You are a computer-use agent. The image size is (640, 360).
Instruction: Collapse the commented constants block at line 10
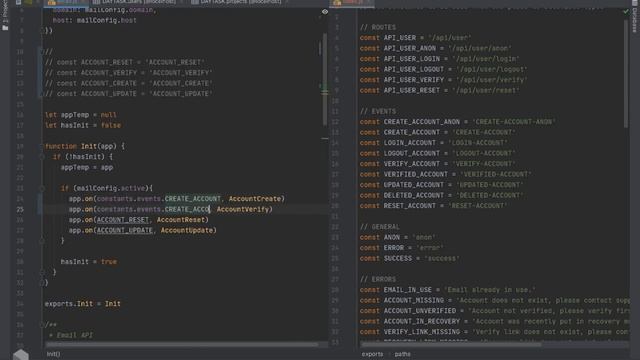[42, 51]
